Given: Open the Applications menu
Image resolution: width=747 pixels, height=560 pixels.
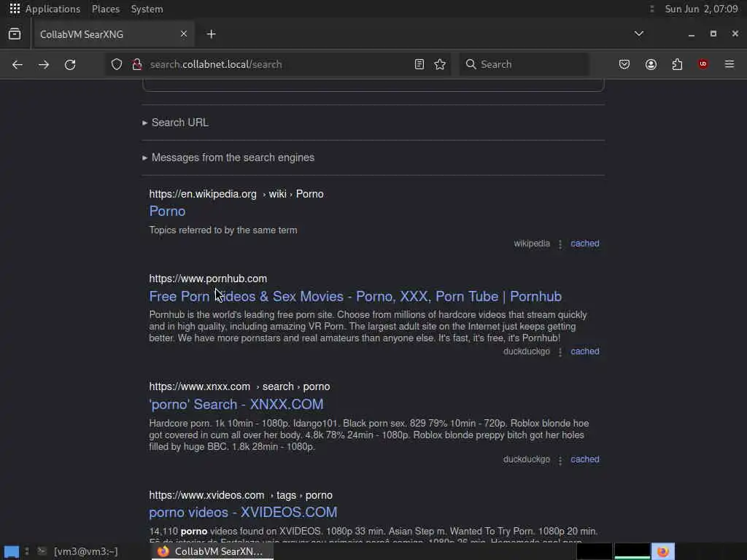Looking at the screenshot, I should (53, 9).
